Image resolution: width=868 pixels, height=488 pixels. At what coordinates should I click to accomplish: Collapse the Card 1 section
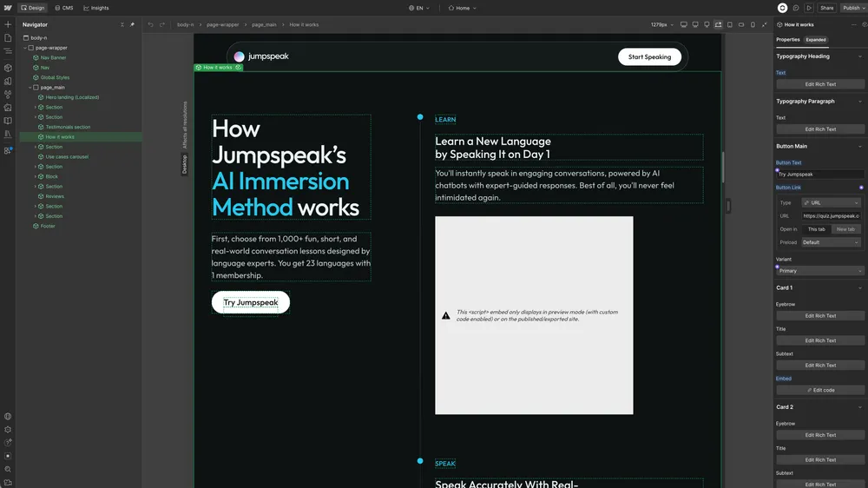click(859, 288)
